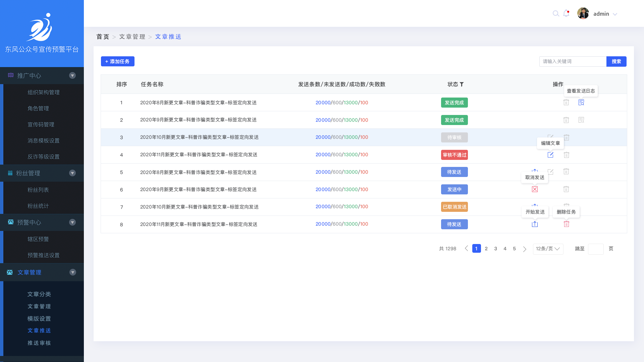Open the status column filter icon

462,84
